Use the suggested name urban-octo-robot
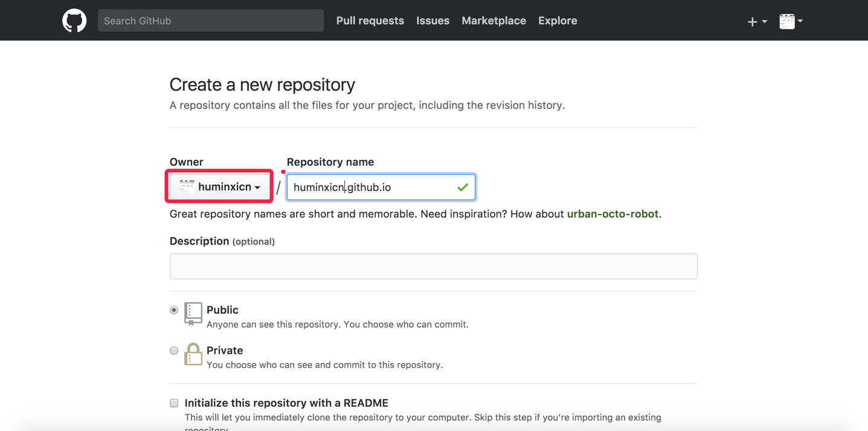The height and width of the screenshot is (431, 868). (x=612, y=214)
